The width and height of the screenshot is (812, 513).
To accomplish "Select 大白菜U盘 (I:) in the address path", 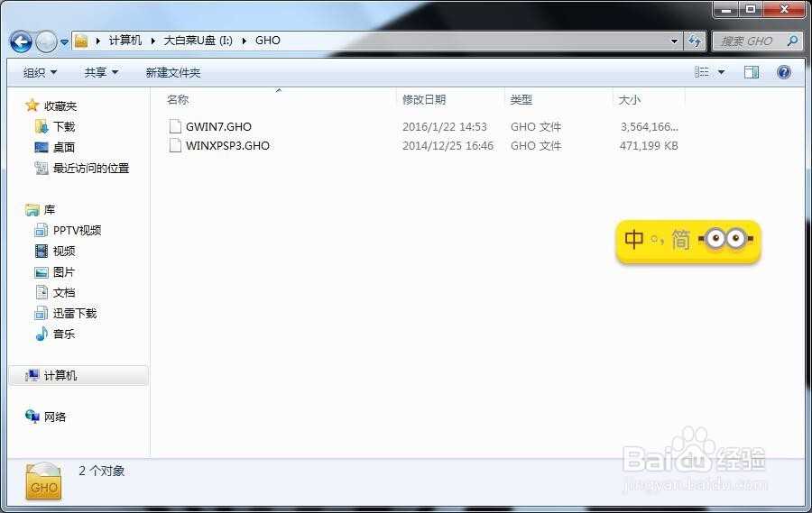I will (x=198, y=41).
